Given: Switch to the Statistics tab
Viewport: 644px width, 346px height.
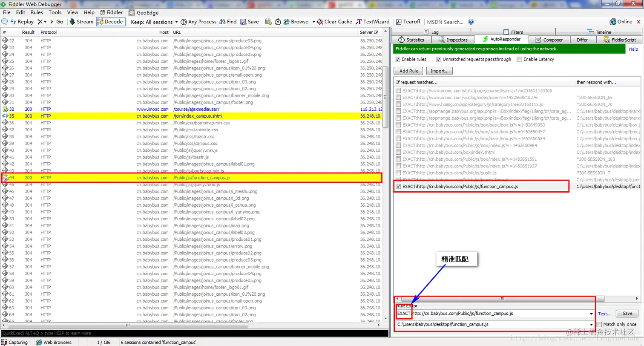Looking at the screenshot, I should pyautogui.click(x=411, y=40).
